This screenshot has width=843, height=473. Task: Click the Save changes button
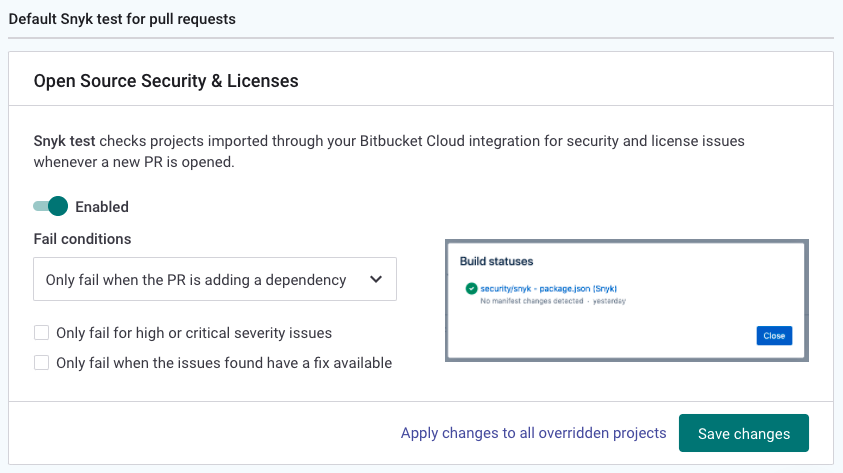coord(744,433)
